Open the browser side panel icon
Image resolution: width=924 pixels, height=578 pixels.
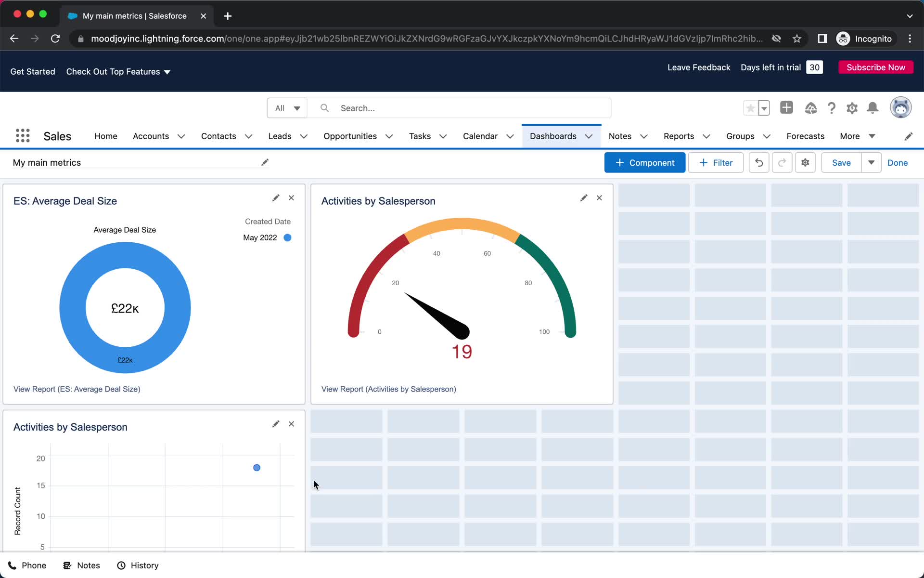(822, 39)
